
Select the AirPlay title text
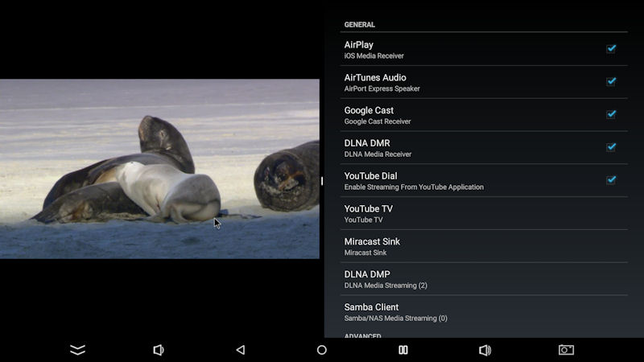pyautogui.click(x=358, y=45)
